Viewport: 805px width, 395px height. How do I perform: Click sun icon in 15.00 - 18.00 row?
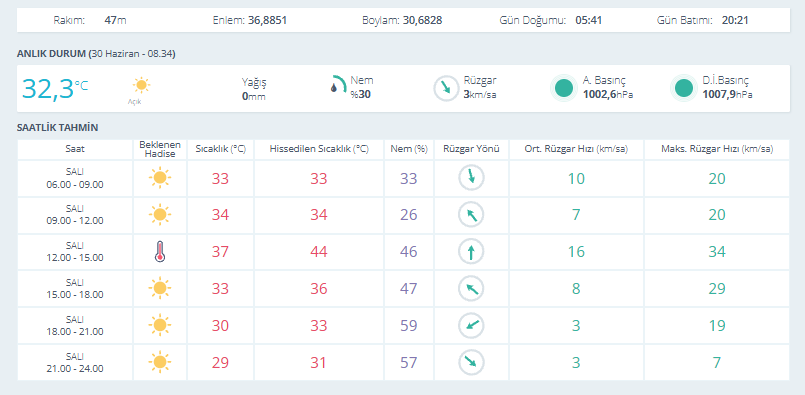click(160, 288)
